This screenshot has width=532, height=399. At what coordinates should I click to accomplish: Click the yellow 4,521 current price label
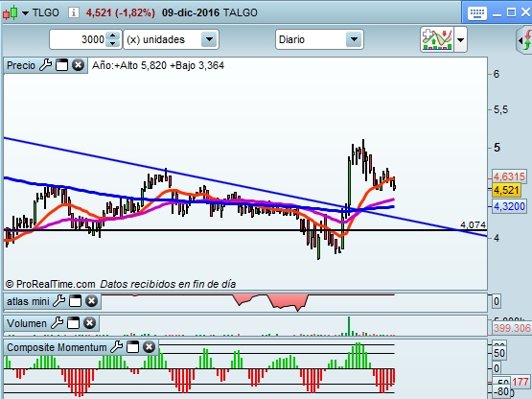pyautogui.click(x=506, y=190)
